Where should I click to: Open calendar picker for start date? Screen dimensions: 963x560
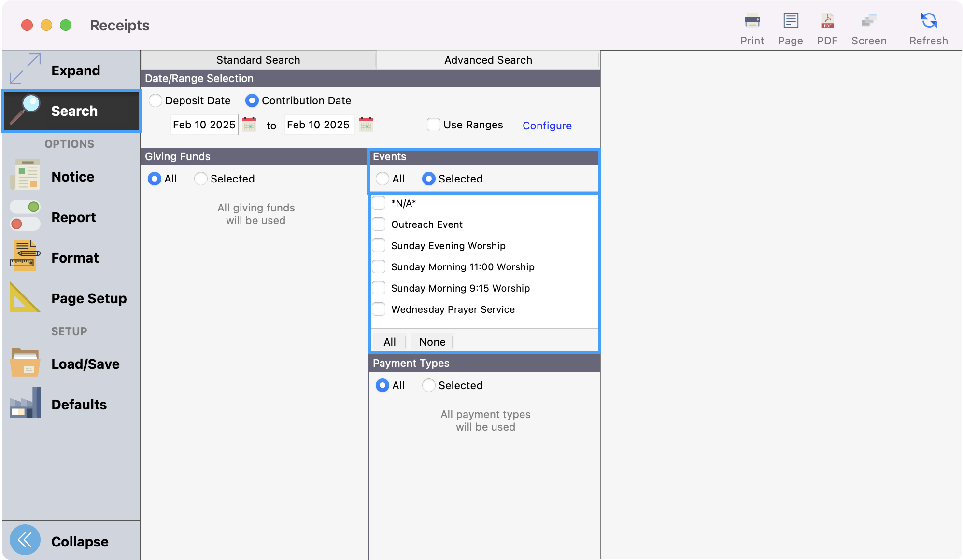(x=249, y=125)
